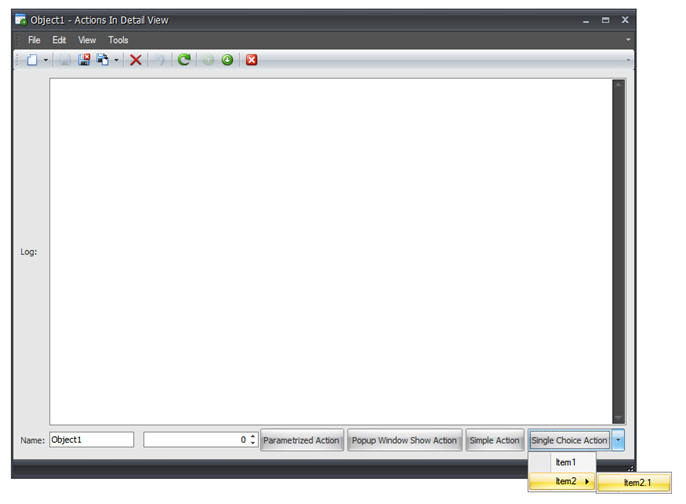Click the New document icon

point(32,60)
